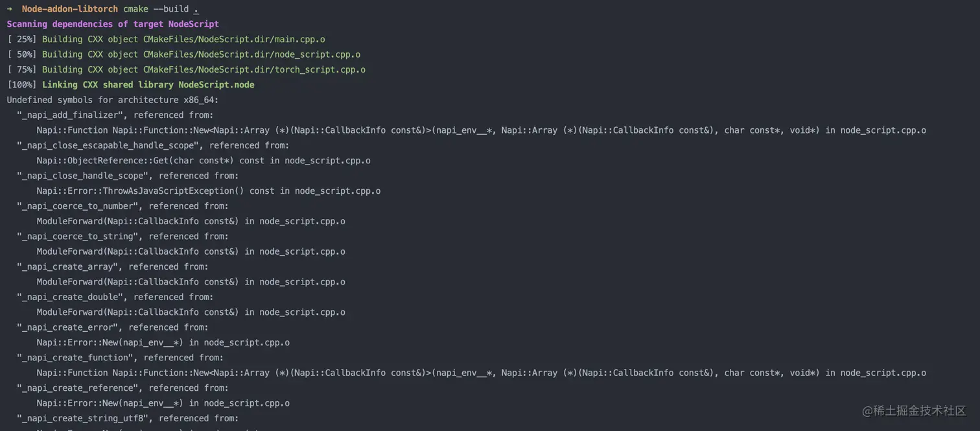The image size is (980, 431).
Task: Click the [100%] linking progress marker
Action: click(21, 85)
